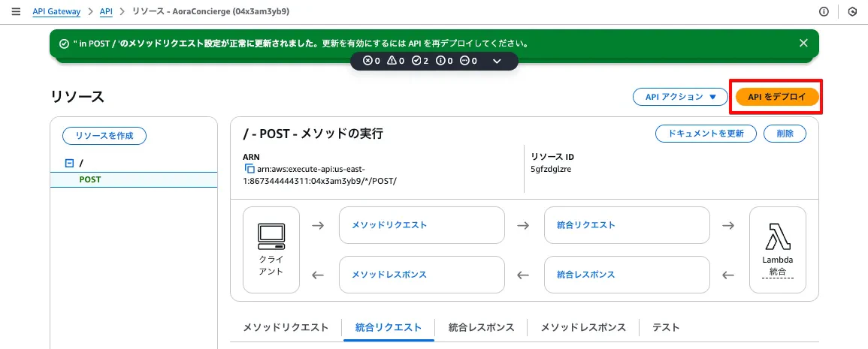This screenshot has height=349, width=868.
Task: Open the API アクション dropdown
Action: (681, 97)
